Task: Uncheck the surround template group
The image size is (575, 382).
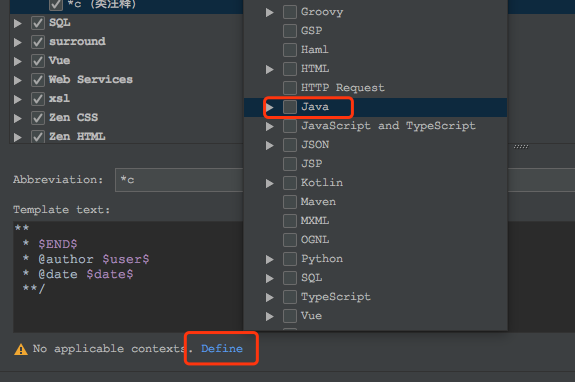Action: (x=38, y=42)
